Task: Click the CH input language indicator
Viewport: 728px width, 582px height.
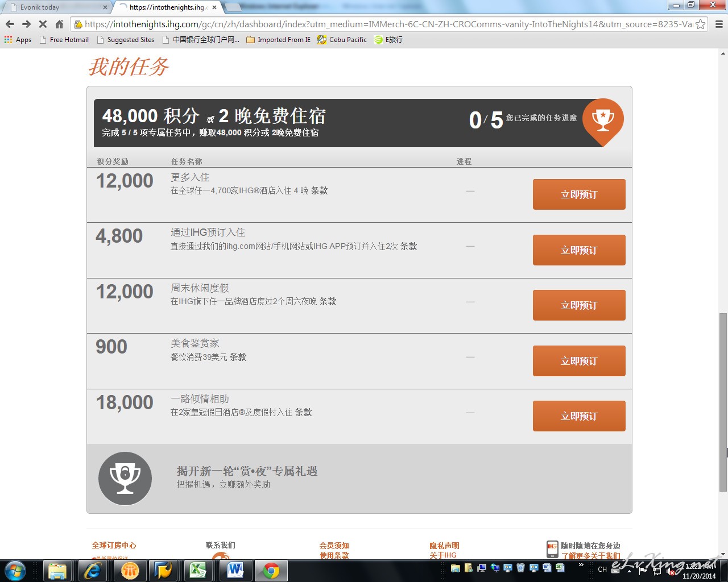Action: 602,569
